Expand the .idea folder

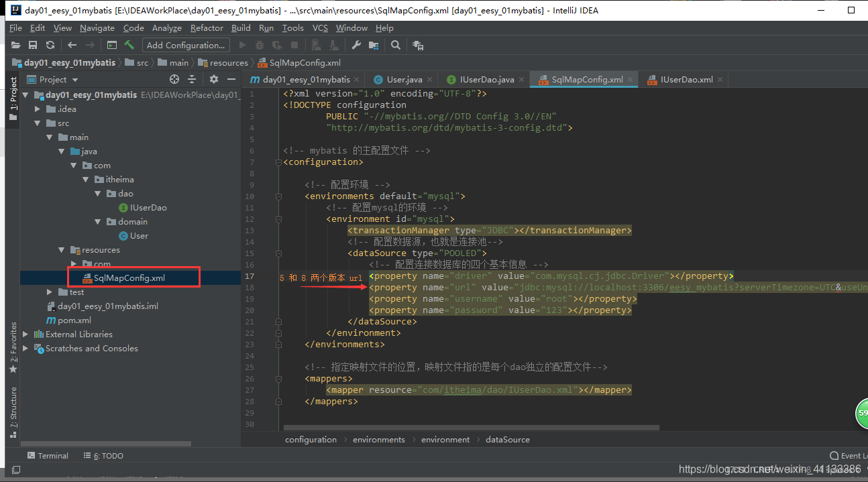[38, 109]
